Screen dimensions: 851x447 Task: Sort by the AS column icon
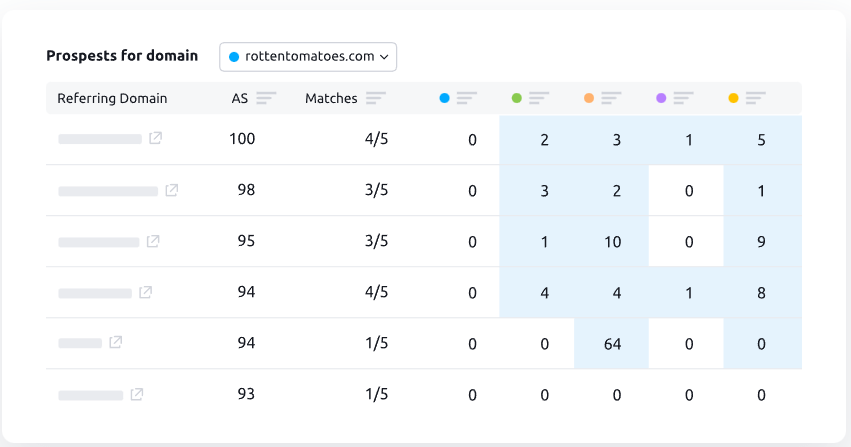coord(266,98)
